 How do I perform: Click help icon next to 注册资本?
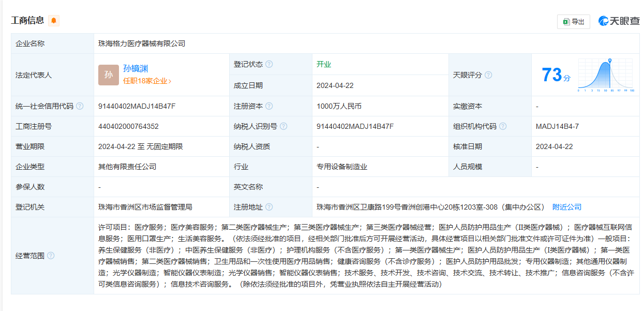269,106
